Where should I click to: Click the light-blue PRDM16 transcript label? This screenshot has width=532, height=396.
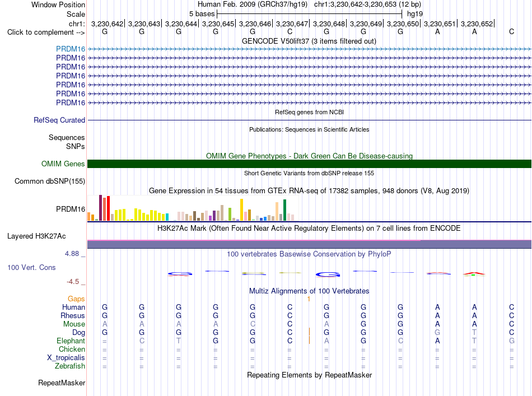tap(71, 49)
